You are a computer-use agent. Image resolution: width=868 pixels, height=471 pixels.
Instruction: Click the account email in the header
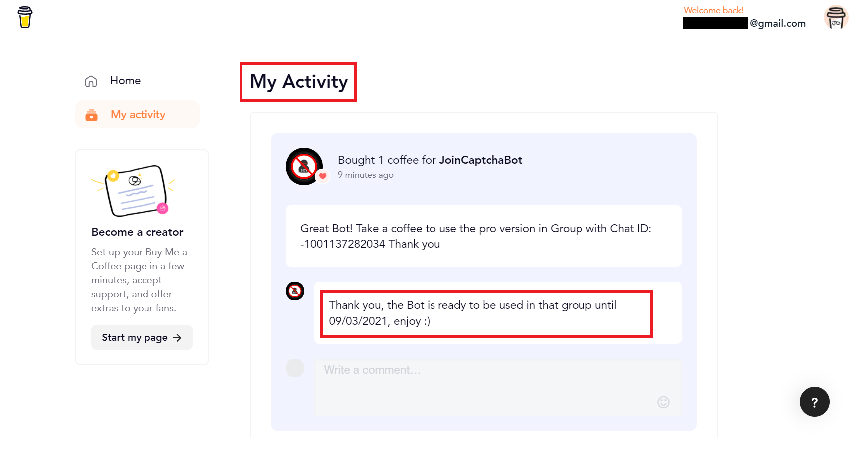pos(777,23)
